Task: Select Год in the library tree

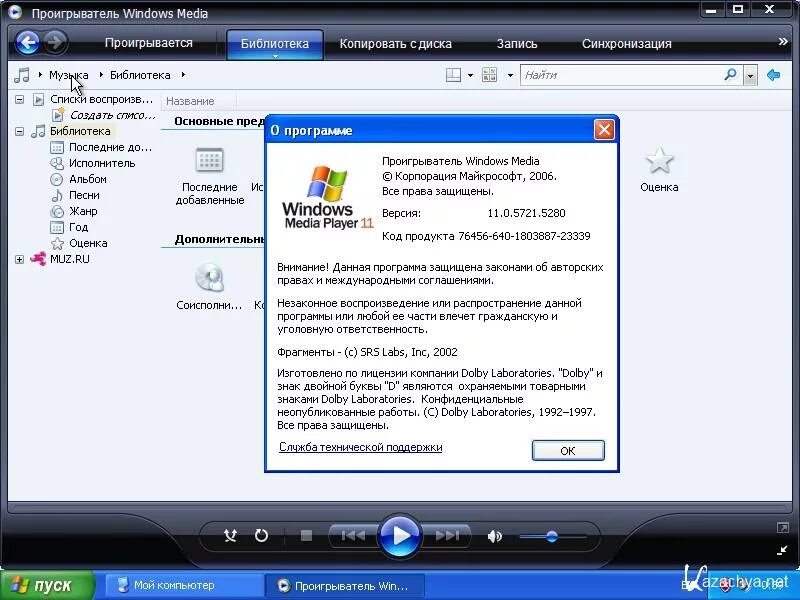Action: [x=79, y=227]
